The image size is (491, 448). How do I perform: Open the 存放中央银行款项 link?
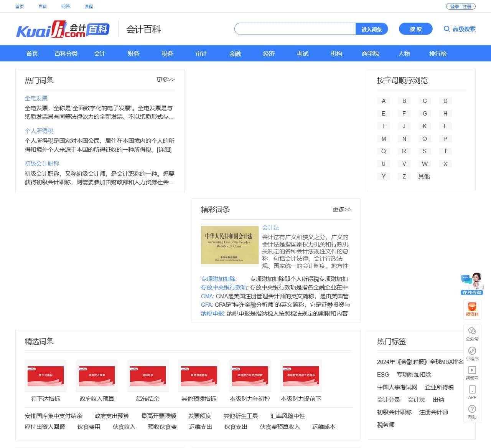coord(225,287)
